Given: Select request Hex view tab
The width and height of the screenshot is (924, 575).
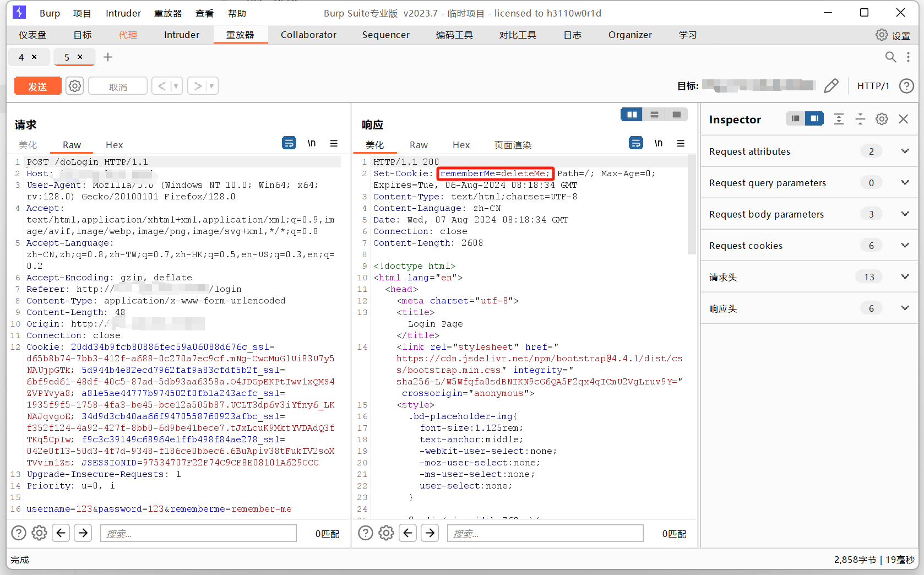Looking at the screenshot, I should pyautogui.click(x=114, y=145).
